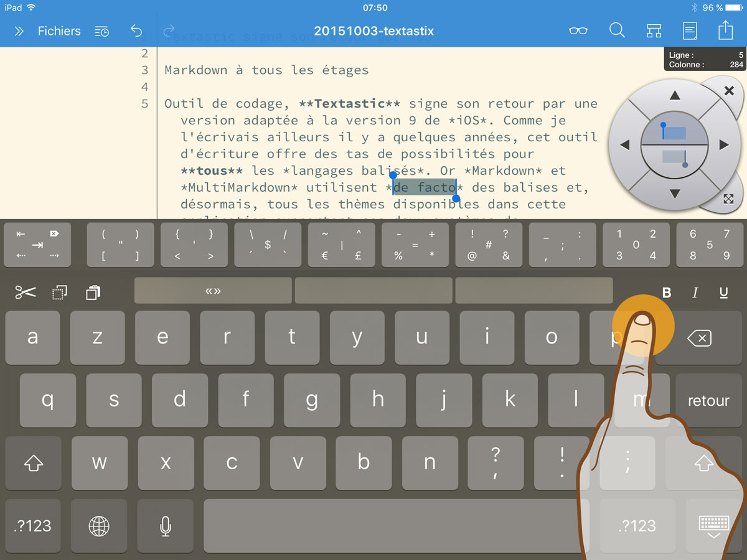Tap the 20151003-textastix document title
Image resolution: width=747 pixels, height=560 pixels.
374,31
